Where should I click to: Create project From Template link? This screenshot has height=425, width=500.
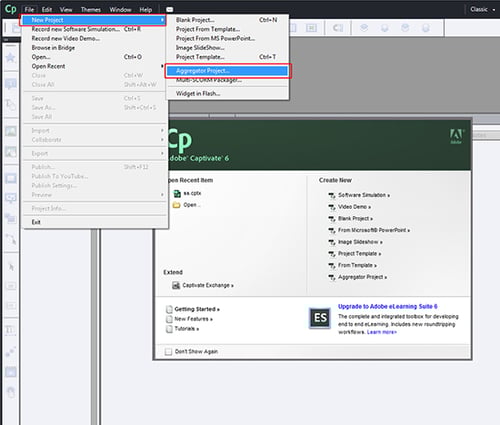357,265
